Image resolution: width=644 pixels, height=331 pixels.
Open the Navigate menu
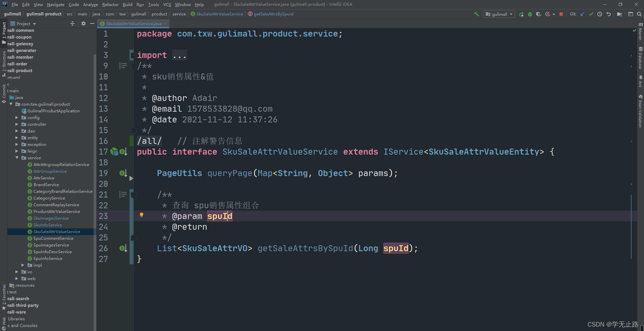coord(56,4)
